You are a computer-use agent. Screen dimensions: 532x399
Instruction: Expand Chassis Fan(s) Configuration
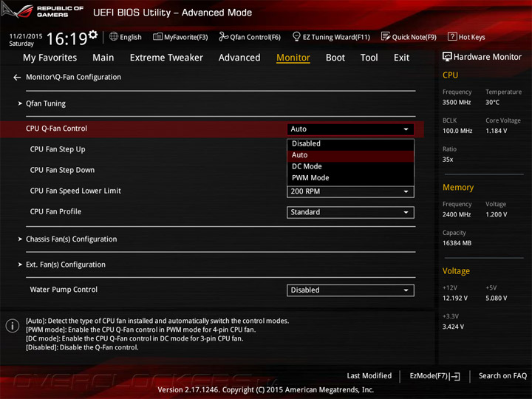71,239
